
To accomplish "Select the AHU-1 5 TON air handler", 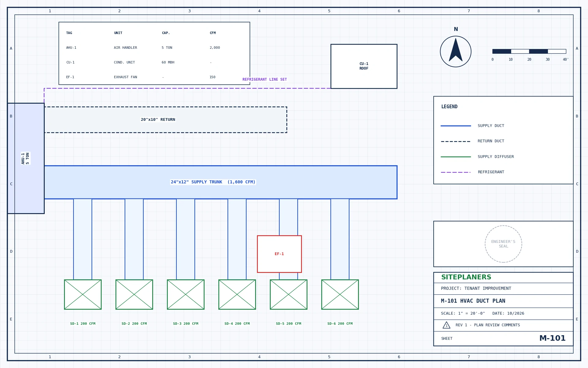I will tap(26, 158).
